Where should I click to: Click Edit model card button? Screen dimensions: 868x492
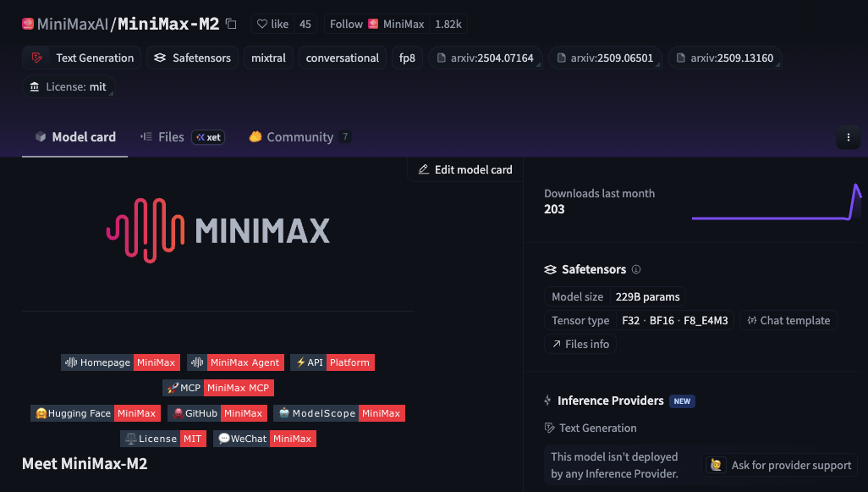(x=465, y=169)
